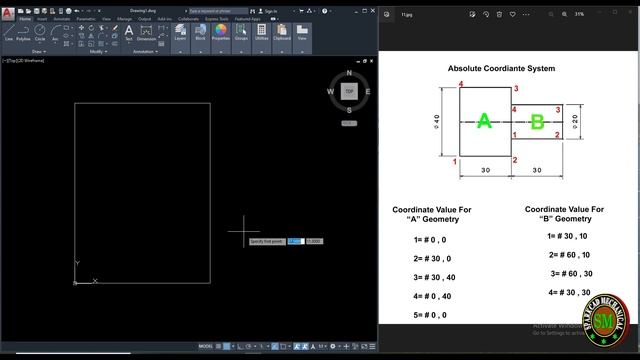Click the Help question mark icon
This screenshot has width=640, height=360.
coord(324,11)
